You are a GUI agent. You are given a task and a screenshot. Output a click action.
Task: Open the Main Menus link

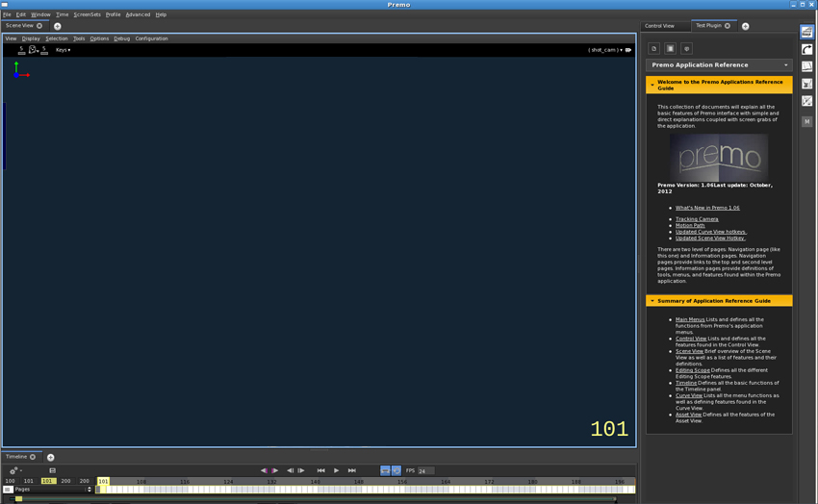coord(690,319)
